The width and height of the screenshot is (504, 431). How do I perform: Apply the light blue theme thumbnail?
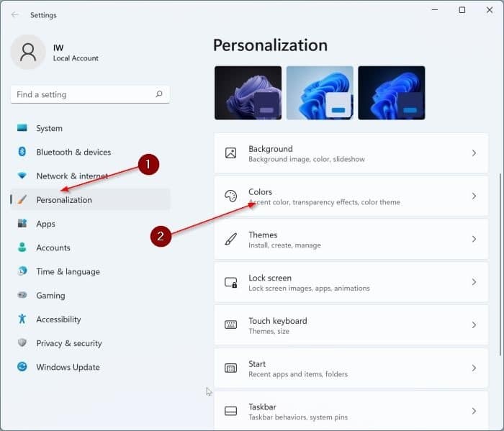[x=320, y=93]
